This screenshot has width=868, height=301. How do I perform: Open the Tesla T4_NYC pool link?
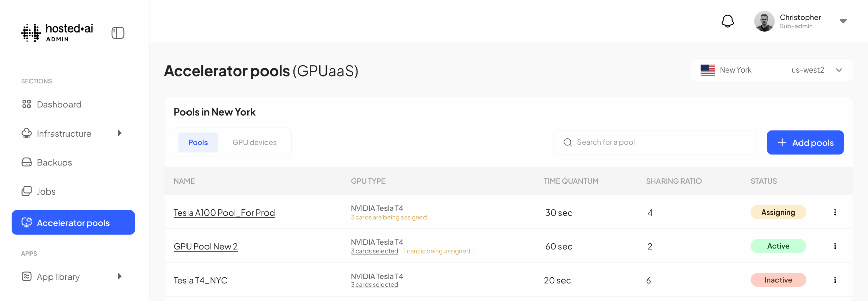[200, 280]
